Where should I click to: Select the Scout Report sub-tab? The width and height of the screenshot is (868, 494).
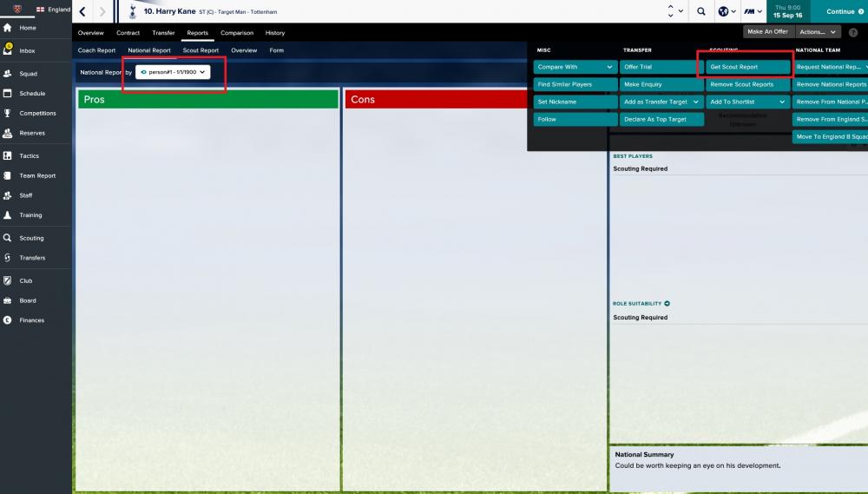point(201,50)
